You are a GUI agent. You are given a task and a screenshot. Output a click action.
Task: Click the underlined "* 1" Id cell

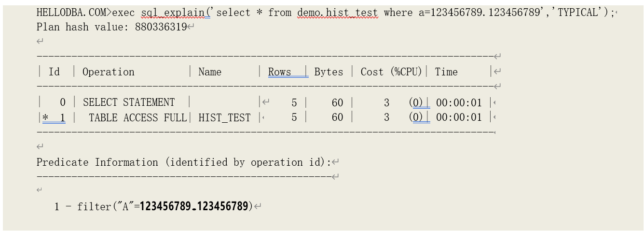(x=54, y=117)
